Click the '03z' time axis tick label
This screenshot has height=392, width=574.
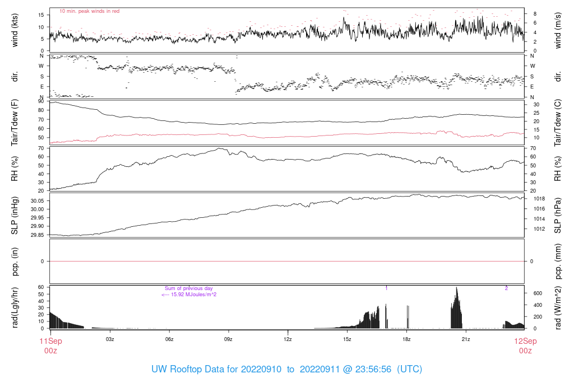pos(110,339)
